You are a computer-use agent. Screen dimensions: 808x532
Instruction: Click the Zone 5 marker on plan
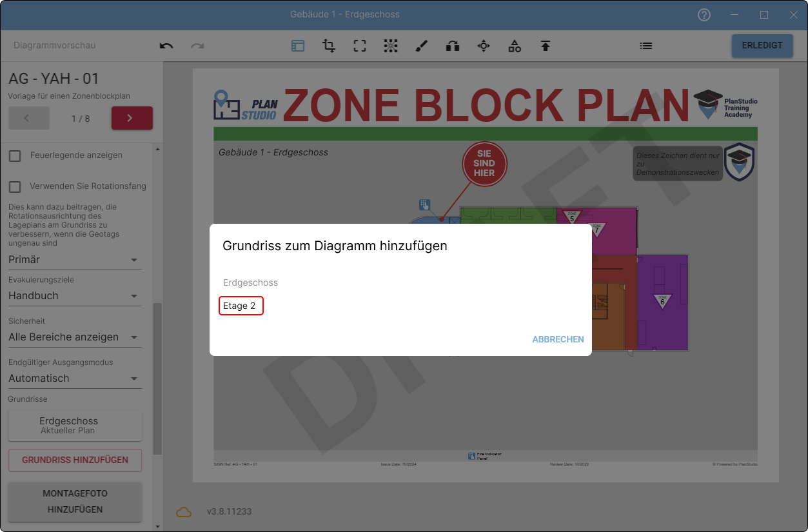[571, 217]
